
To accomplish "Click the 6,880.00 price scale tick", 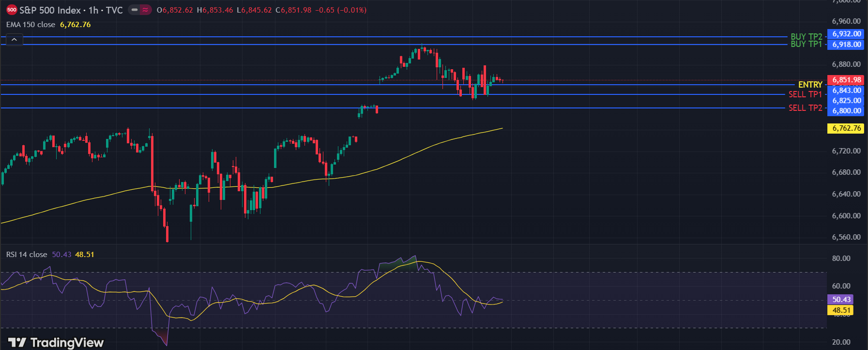I will 846,64.
